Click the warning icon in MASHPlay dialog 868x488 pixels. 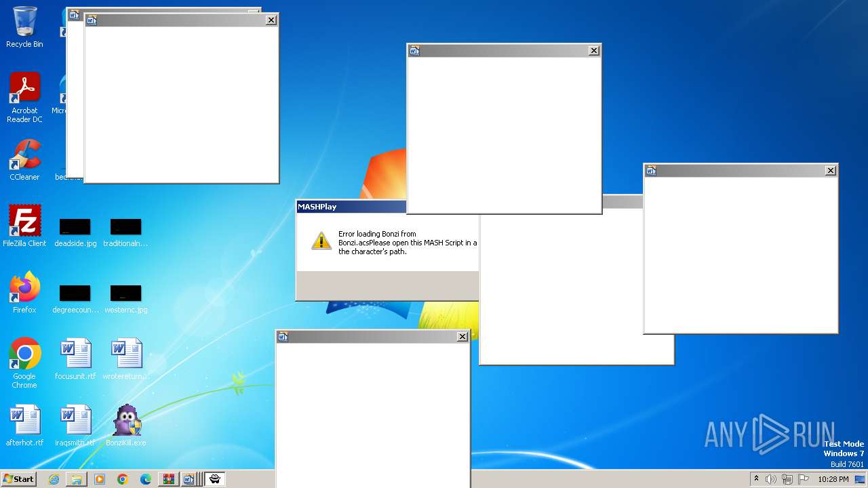pos(321,240)
